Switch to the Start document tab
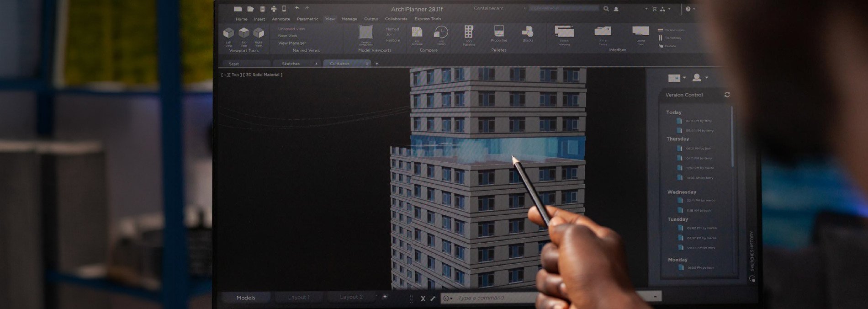Screen dimensions: 868x309 pos(246,64)
